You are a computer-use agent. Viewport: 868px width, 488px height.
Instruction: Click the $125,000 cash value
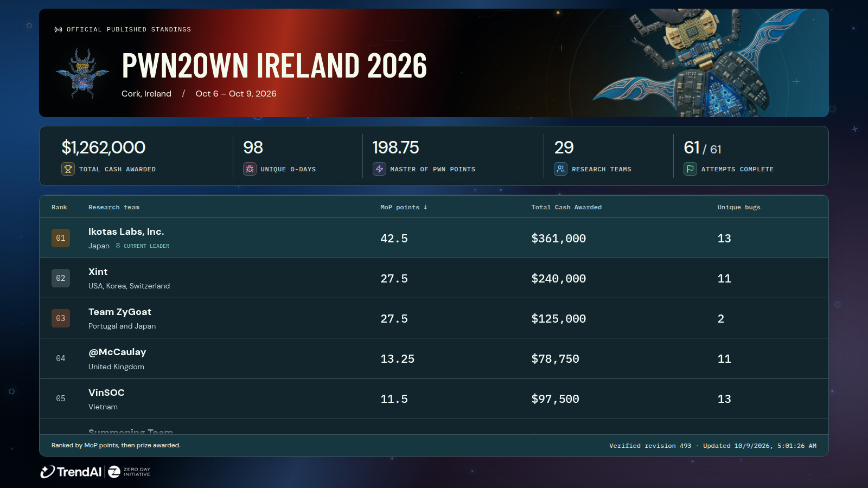tap(559, 319)
